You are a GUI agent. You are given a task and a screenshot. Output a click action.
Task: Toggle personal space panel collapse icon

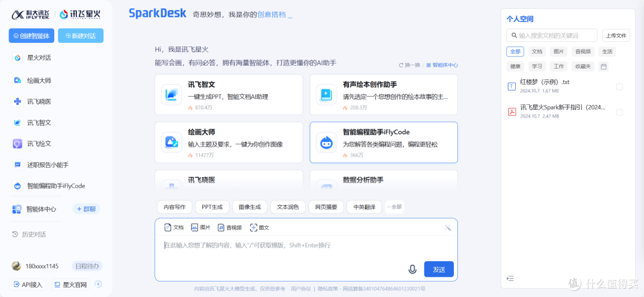click(x=510, y=278)
